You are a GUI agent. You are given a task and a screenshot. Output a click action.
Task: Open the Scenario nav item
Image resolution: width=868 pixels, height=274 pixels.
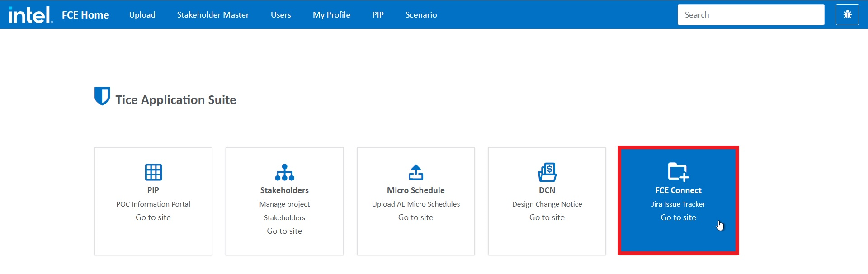(x=421, y=15)
